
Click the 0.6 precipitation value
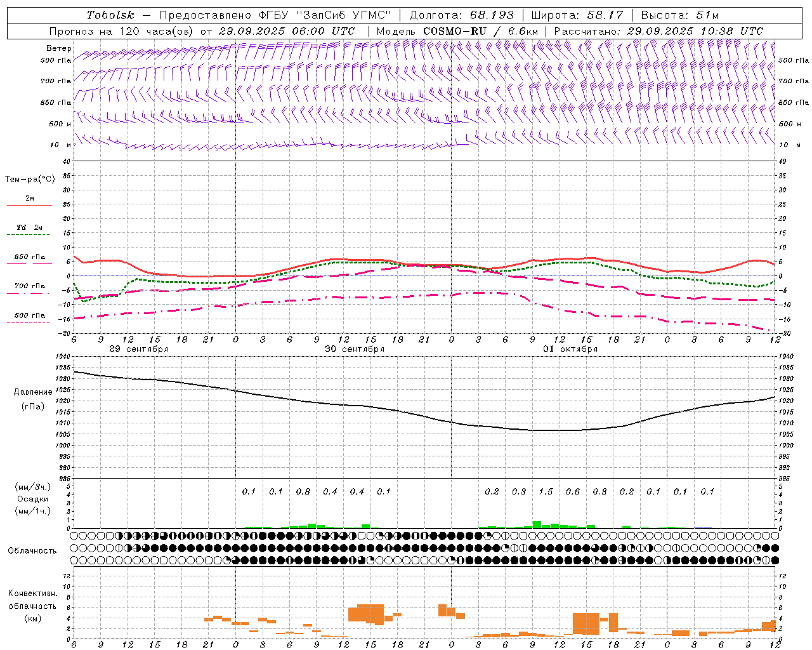coord(573,491)
